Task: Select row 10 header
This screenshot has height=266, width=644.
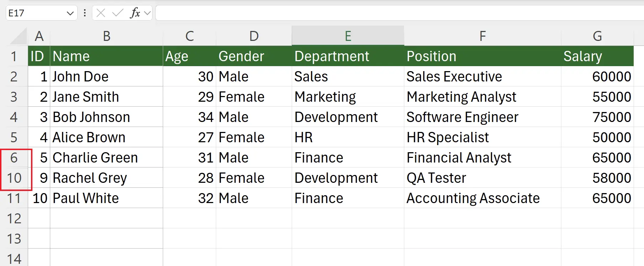Action: pos(14,178)
